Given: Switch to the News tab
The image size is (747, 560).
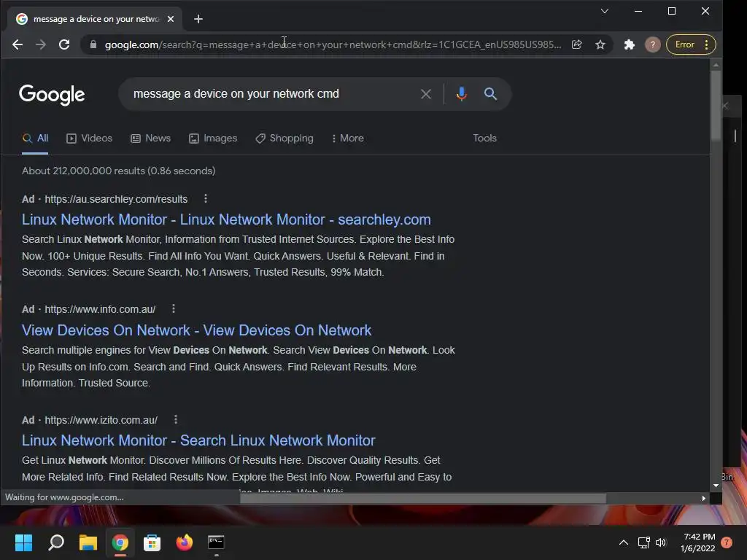Looking at the screenshot, I should click(x=150, y=139).
